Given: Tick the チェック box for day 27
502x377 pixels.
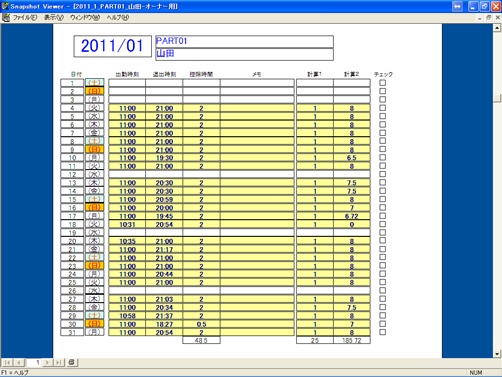Looking at the screenshot, I should click(x=382, y=299).
